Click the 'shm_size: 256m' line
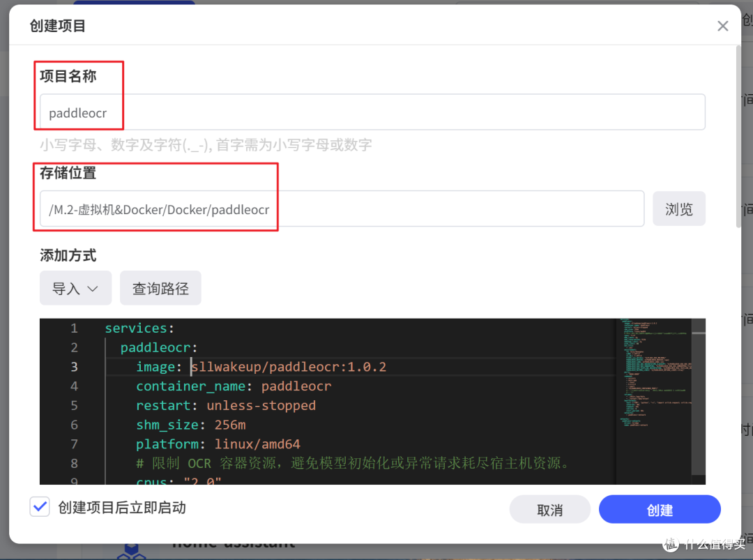753x560 pixels. [190, 425]
